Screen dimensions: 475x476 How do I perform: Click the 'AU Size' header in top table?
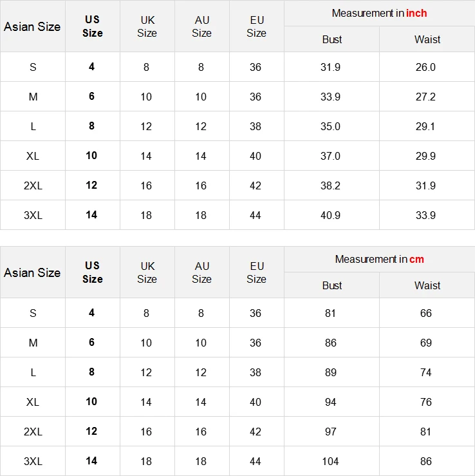click(x=201, y=26)
